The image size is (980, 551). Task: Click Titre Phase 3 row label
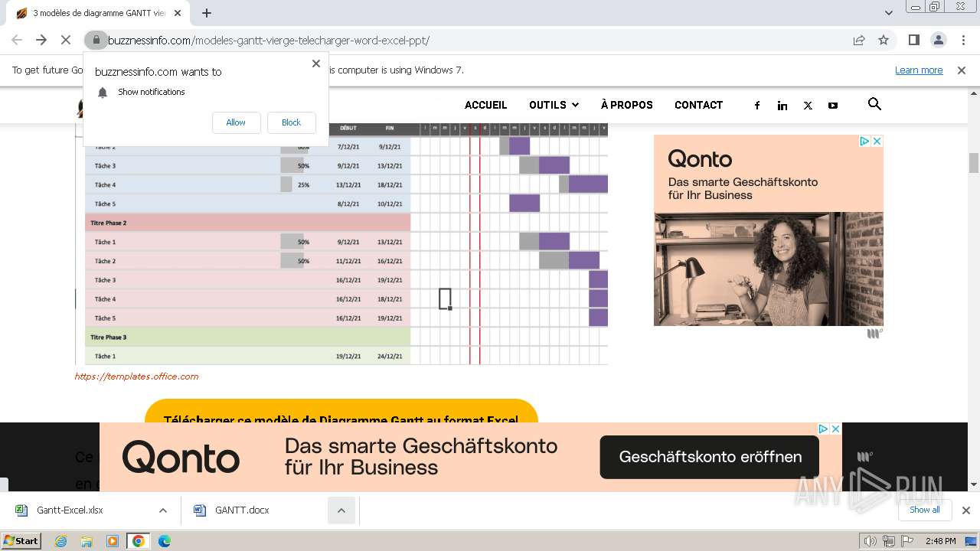point(109,337)
